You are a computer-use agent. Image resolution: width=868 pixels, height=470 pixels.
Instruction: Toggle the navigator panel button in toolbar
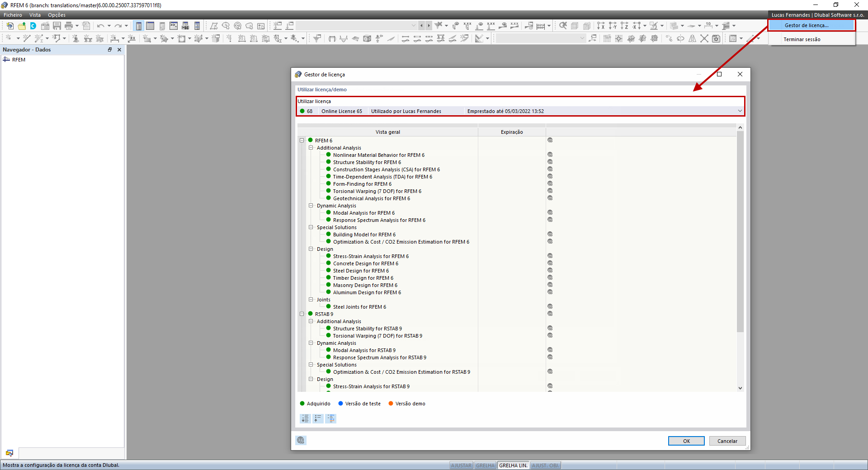click(x=139, y=26)
